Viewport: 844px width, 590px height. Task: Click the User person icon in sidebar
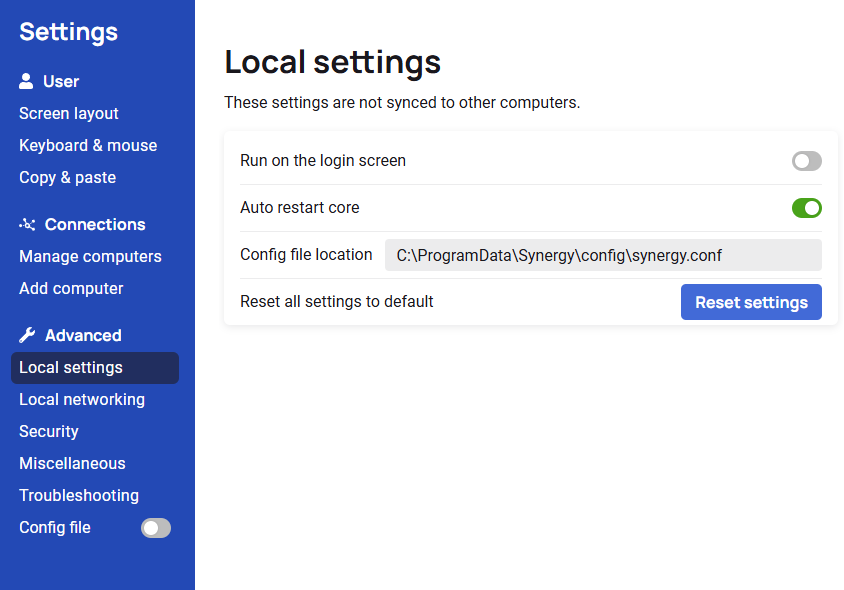point(27,81)
